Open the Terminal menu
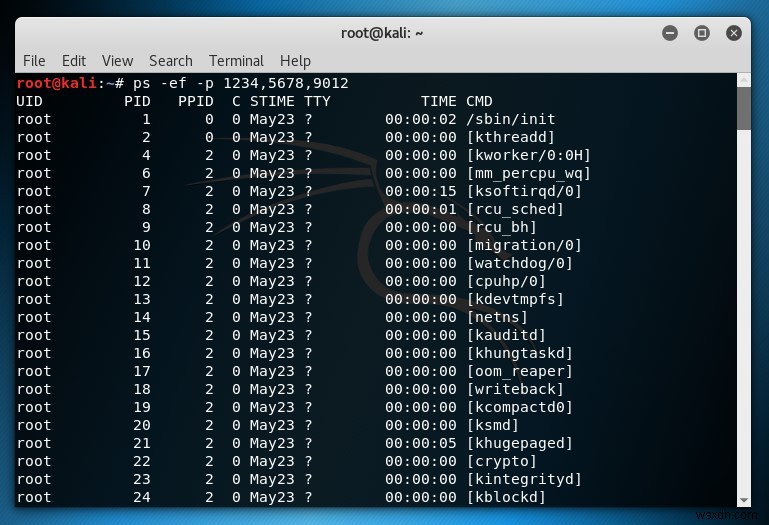 click(236, 61)
